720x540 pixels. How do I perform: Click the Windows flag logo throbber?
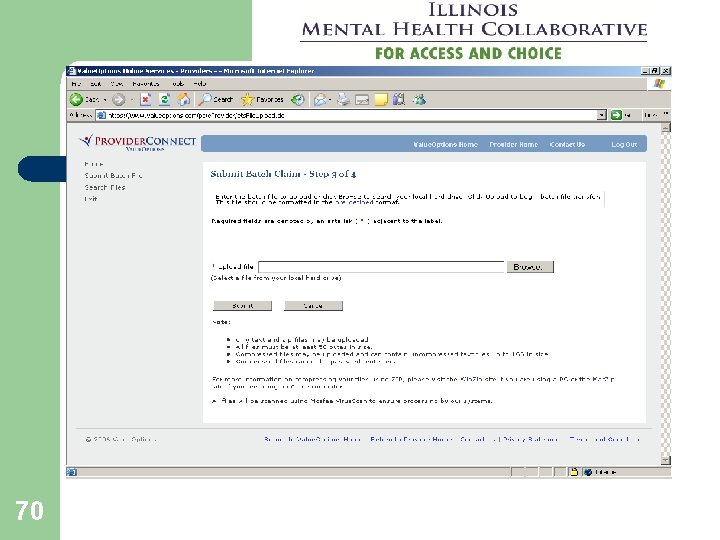[x=659, y=84]
